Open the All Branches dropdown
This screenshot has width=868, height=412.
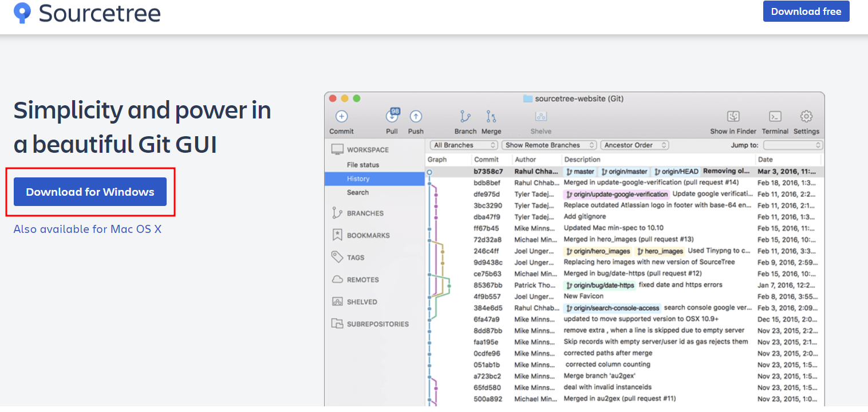click(463, 145)
